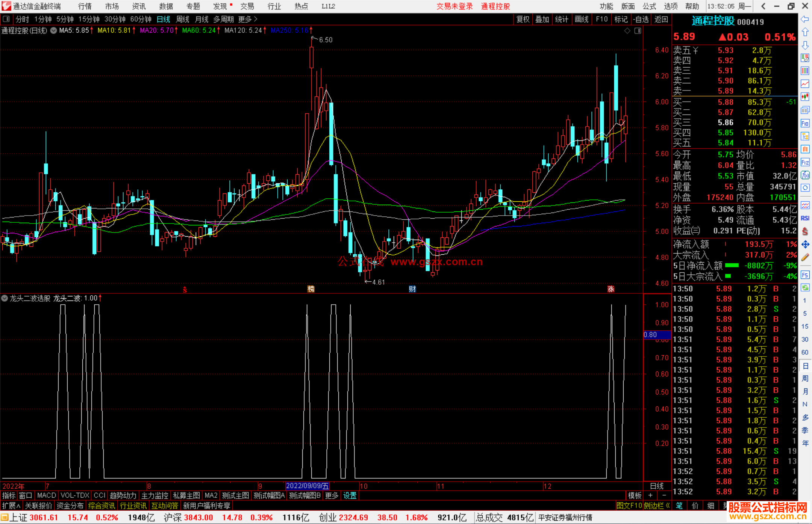Expand the 更多 period options
The height and width of the screenshot is (524, 812).
click(x=247, y=19)
